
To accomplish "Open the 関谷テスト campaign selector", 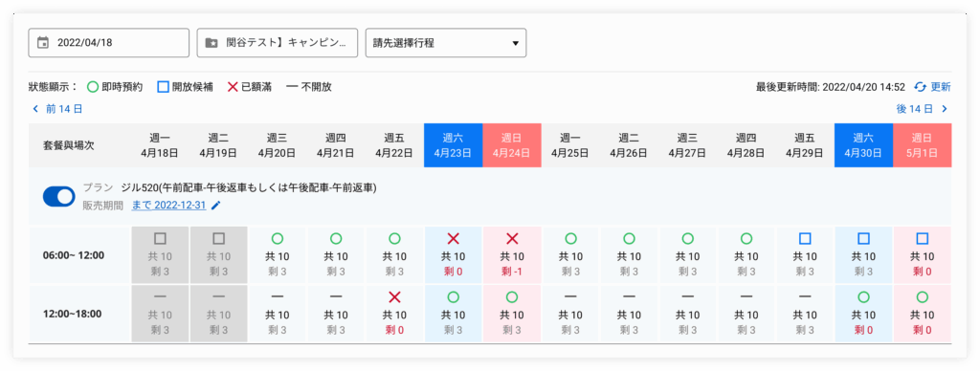I will [x=278, y=43].
